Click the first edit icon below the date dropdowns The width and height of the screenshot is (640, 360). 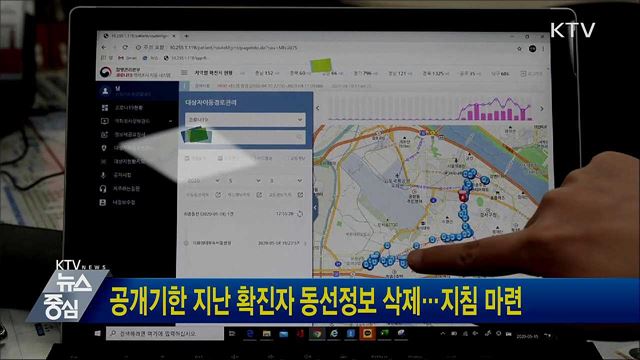pos(218,195)
